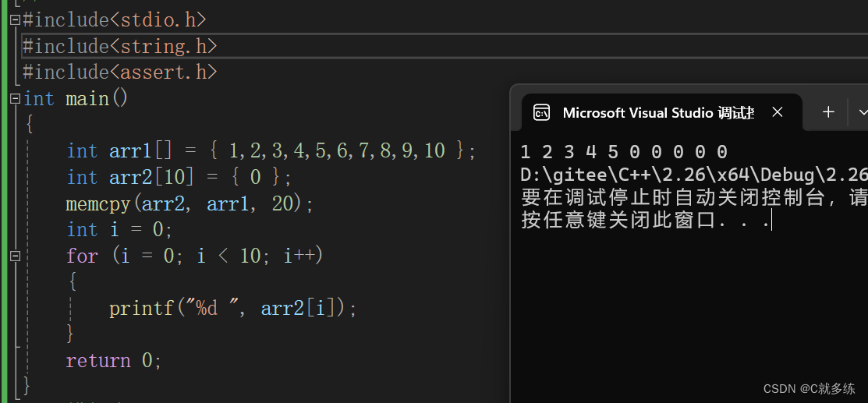The height and width of the screenshot is (403, 868).
Task: Click the printf statement line
Action: pyautogui.click(x=233, y=308)
